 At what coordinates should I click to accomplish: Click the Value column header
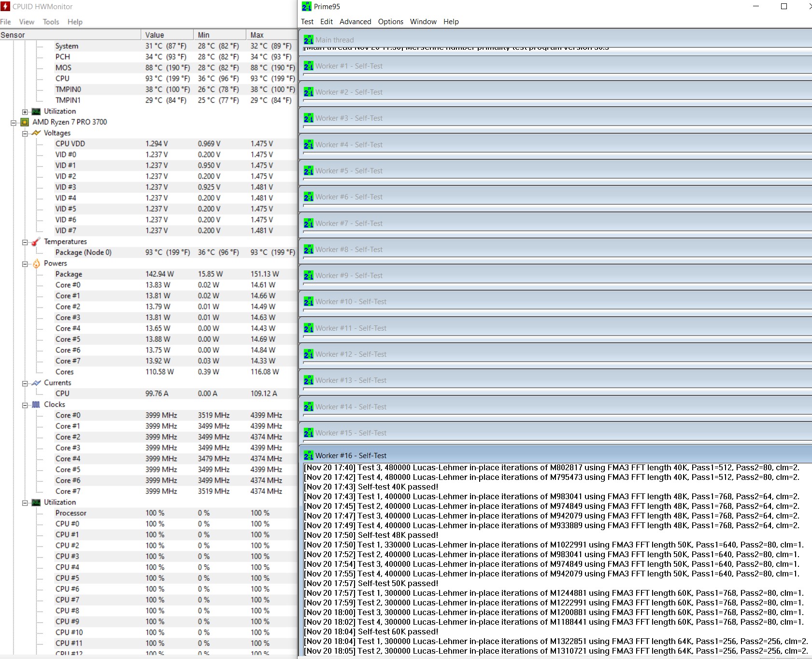coord(167,35)
